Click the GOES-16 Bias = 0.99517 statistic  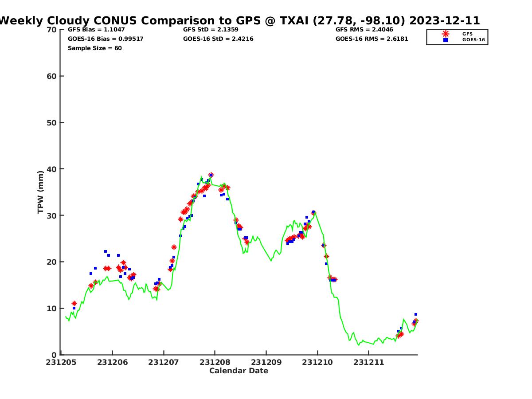[x=106, y=39]
